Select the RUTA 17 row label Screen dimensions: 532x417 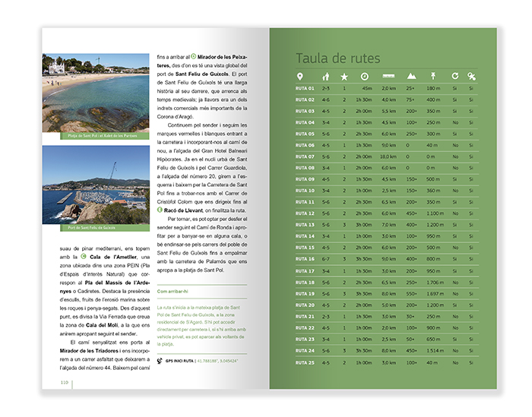(x=305, y=271)
